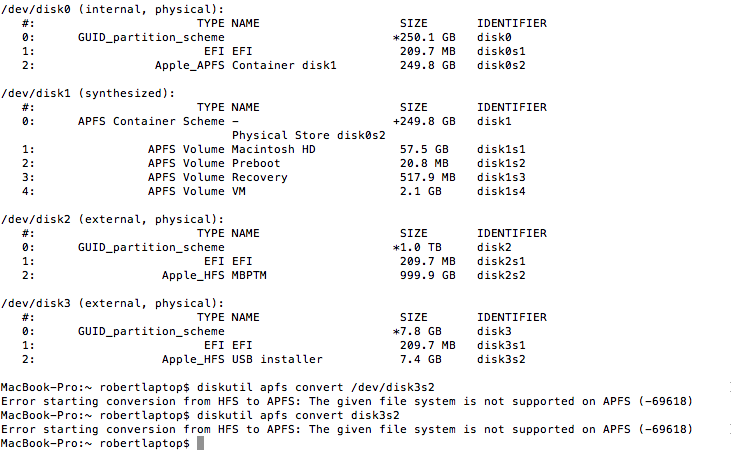
Task: Click the /dev/disk1 (synthesized) header
Action: click(x=88, y=93)
